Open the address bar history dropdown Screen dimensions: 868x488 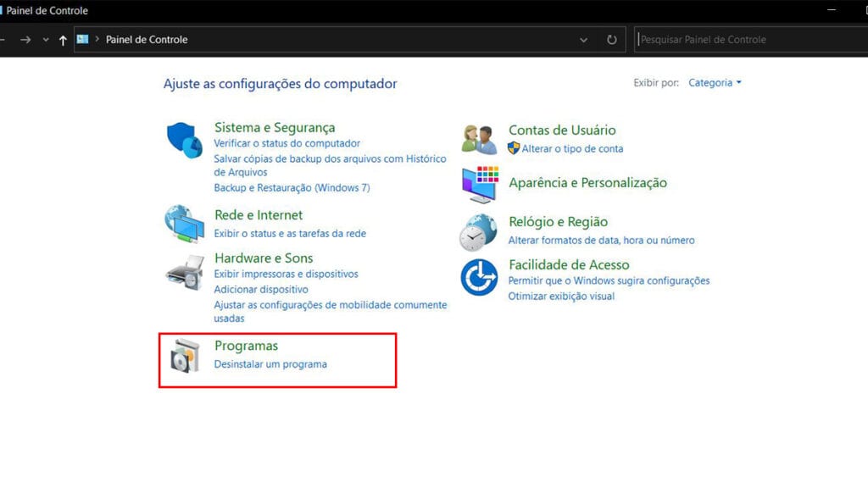pyautogui.click(x=583, y=40)
